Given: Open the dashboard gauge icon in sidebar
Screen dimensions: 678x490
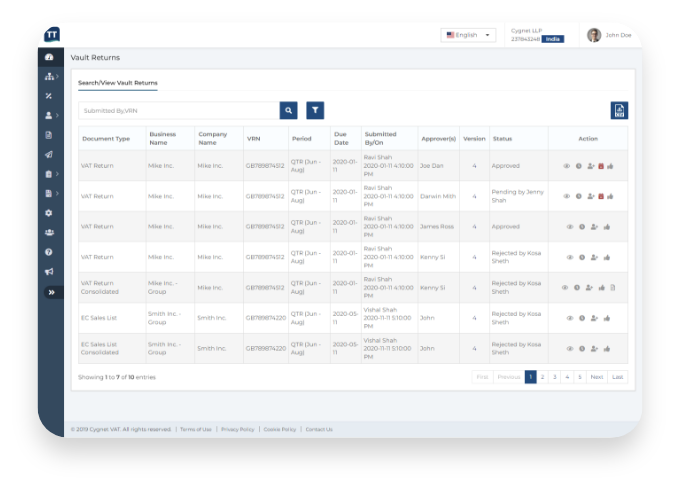Looking at the screenshot, I should pyautogui.click(x=49, y=57).
